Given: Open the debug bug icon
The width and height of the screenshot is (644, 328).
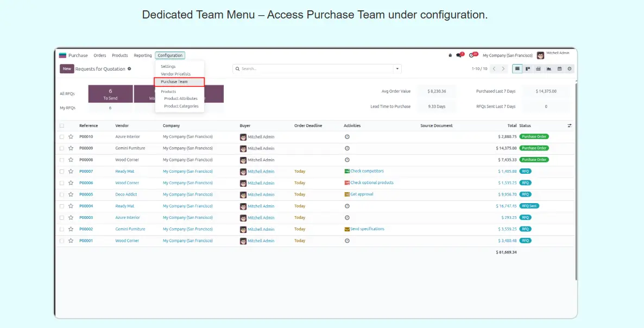Looking at the screenshot, I should (450, 55).
